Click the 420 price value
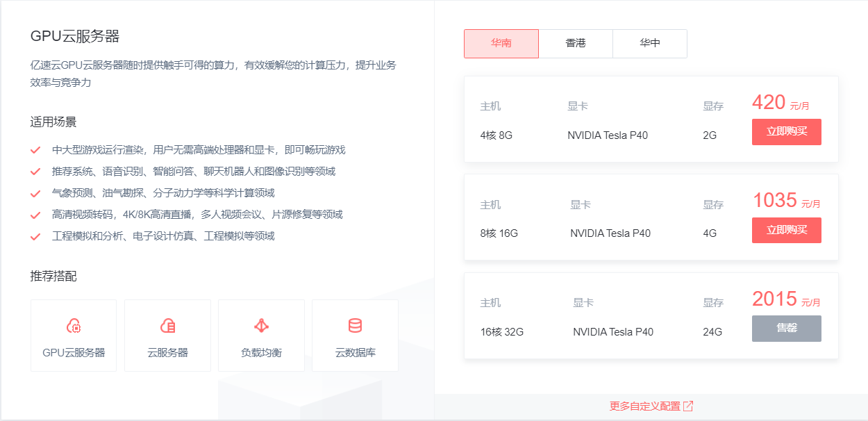868x421 pixels. point(769,102)
